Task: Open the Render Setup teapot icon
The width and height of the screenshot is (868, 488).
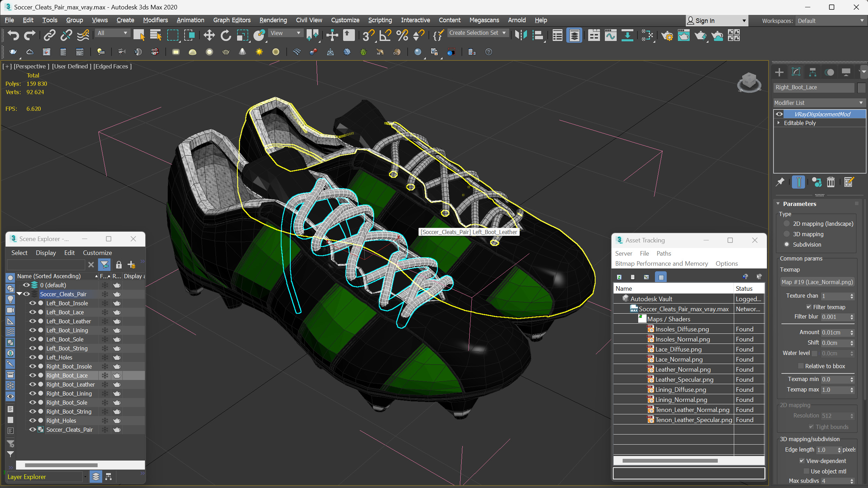Action: (667, 35)
